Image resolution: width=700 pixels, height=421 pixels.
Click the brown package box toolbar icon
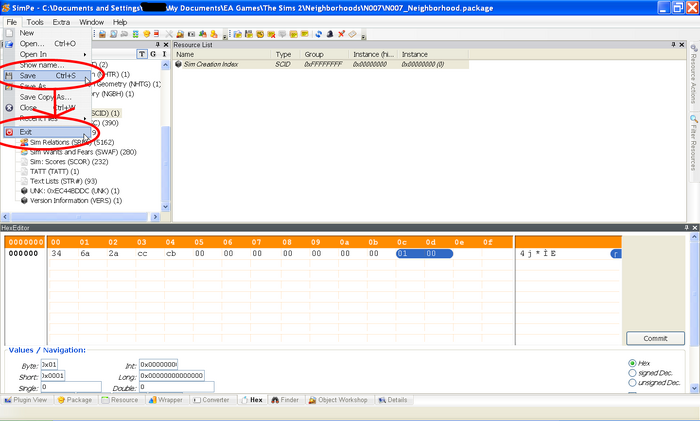[102, 34]
